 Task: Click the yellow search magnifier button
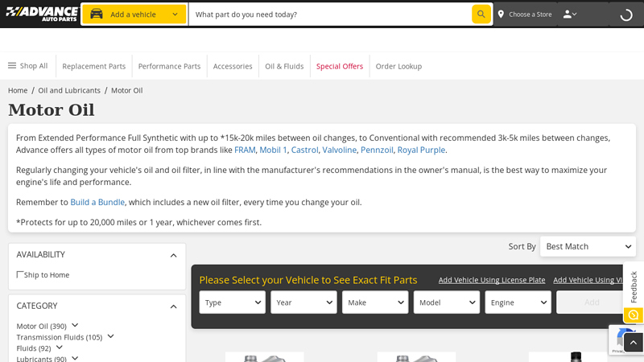pyautogui.click(x=481, y=14)
